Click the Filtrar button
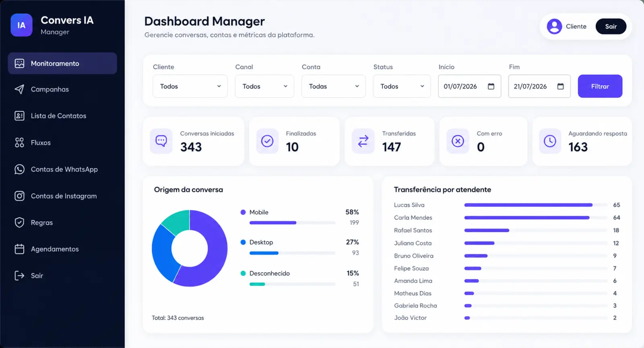 [600, 86]
